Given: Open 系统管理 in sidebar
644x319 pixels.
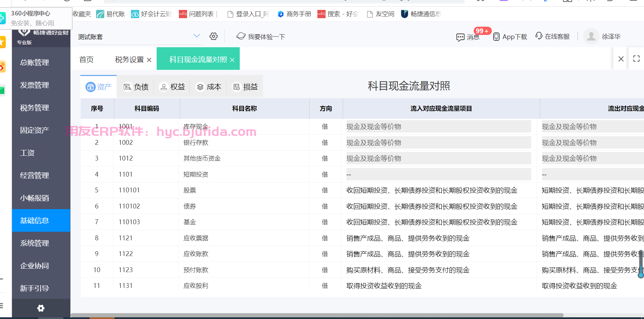Looking at the screenshot, I should pyautogui.click(x=41, y=243).
